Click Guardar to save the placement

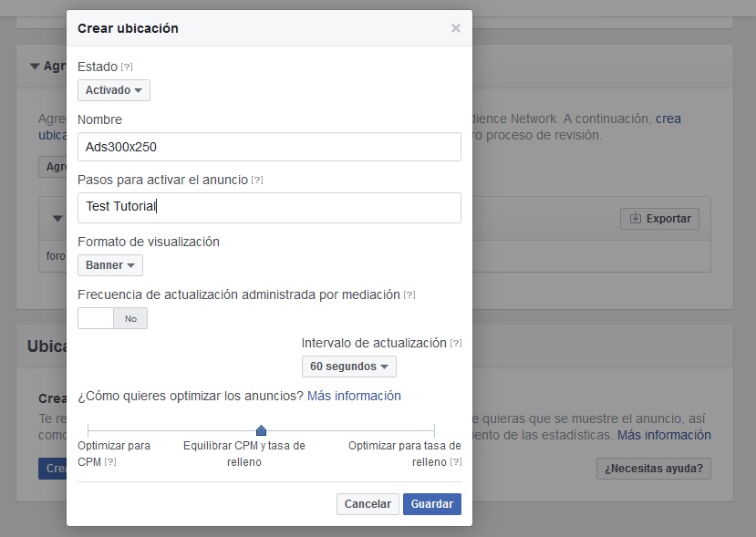point(431,504)
